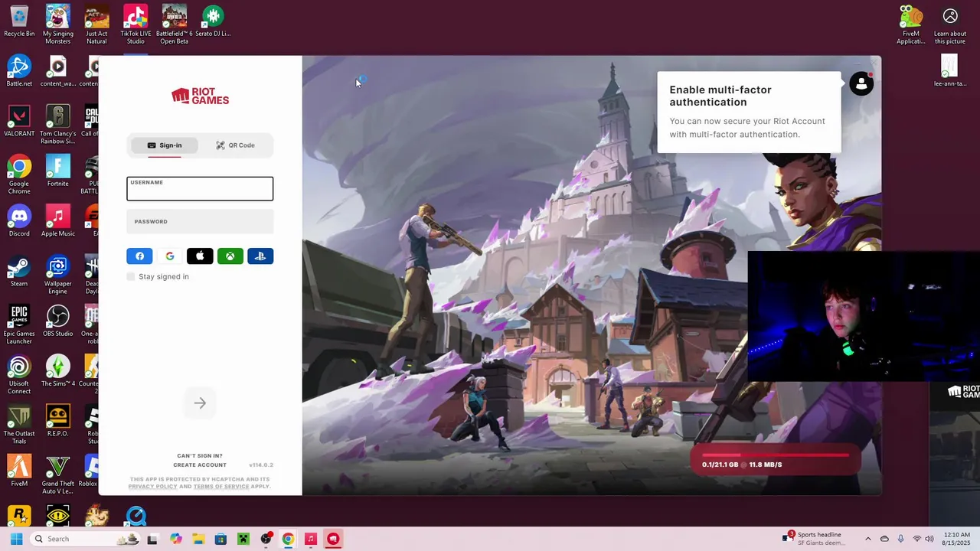Viewport: 980px width, 551px height.
Task: Select the VALORANT desktop shortcut
Action: click(x=19, y=121)
